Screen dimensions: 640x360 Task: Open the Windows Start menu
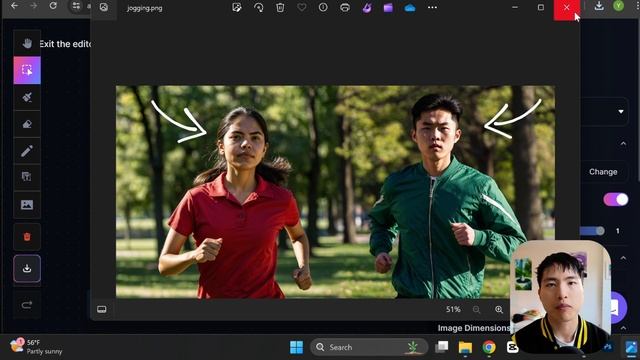(x=296, y=347)
